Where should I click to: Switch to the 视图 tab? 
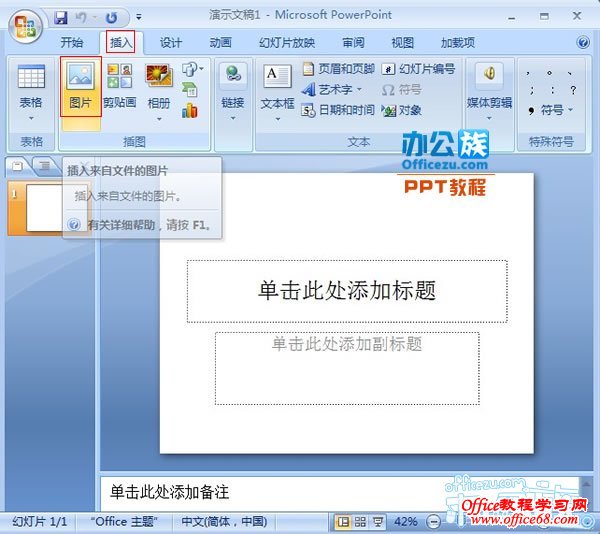(402, 42)
